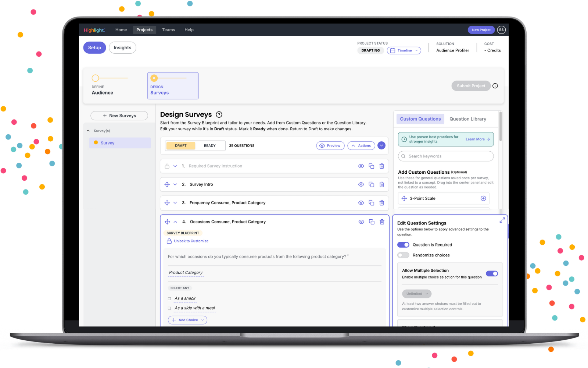Toggle off Question is Required
Viewport: 588px width, 368px height.
(403, 245)
